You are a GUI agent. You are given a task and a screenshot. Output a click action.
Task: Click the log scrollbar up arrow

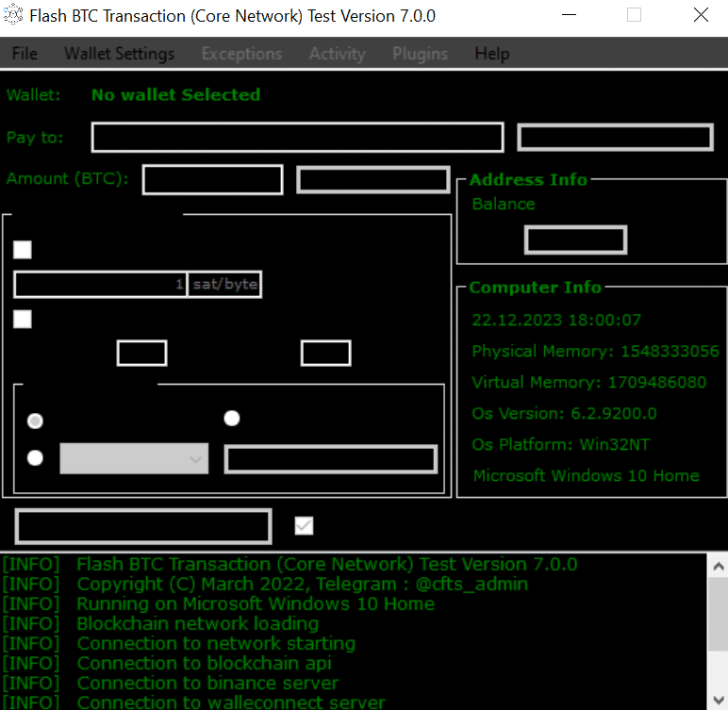[x=719, y=566]
